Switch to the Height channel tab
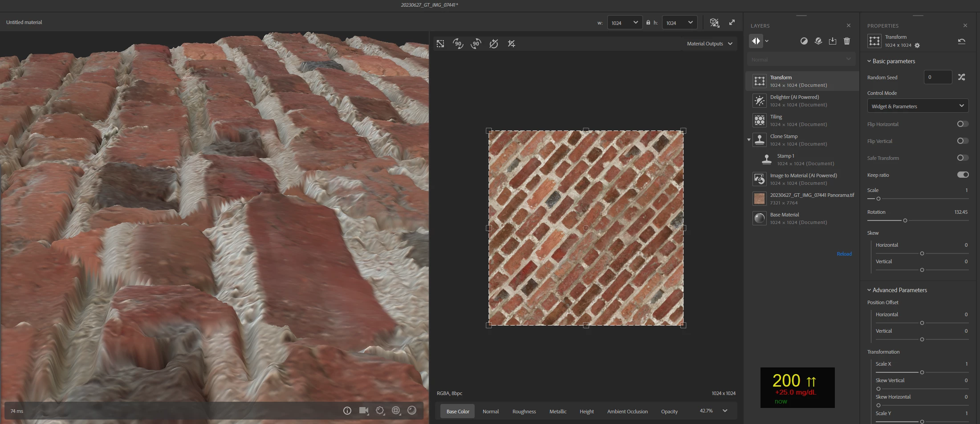This screenshot has height=424, width=980. 587,411
